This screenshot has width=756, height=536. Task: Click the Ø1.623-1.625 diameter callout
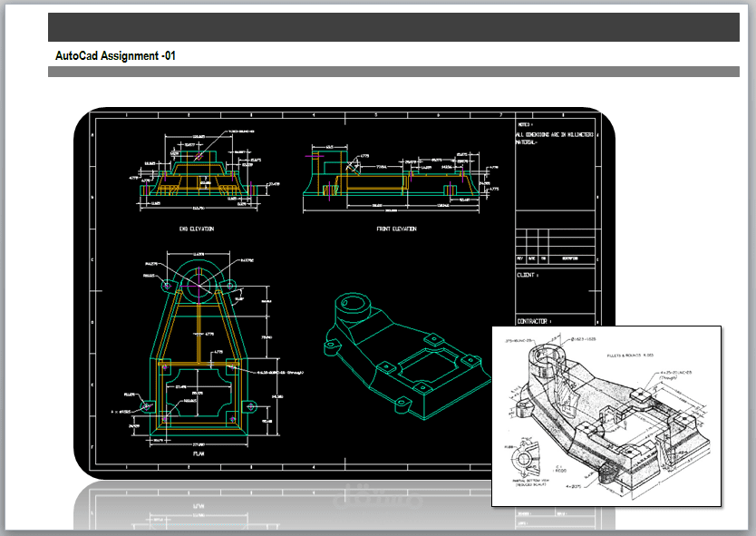(584, 340)
